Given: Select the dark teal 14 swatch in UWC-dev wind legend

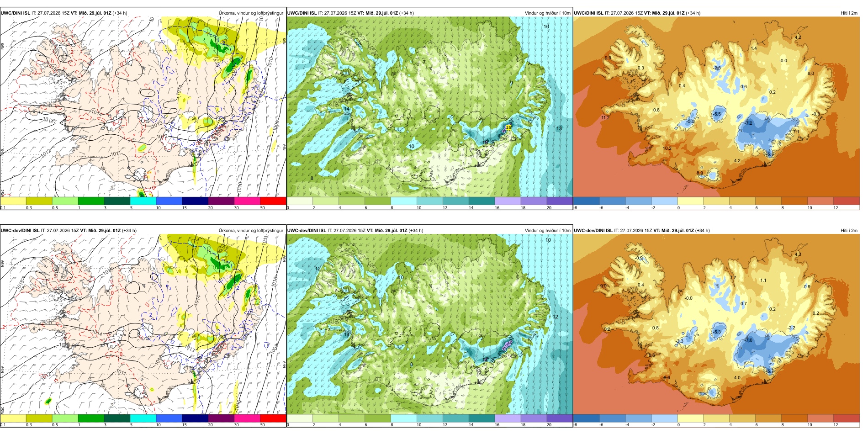Looking at the screenshot, I should (x=482, y=418).
